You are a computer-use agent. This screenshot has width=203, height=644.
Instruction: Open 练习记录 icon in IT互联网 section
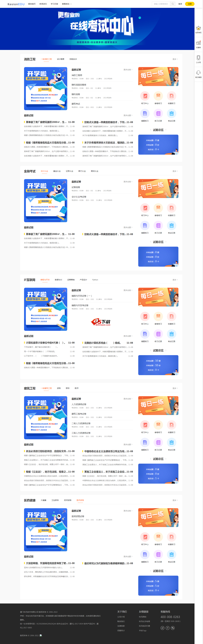pos(158,334)
